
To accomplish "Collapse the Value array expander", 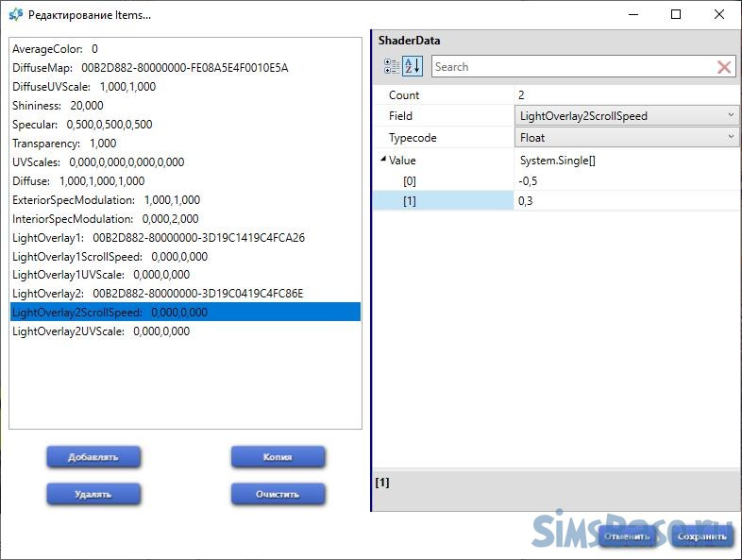I will click(x=382, y=160).
